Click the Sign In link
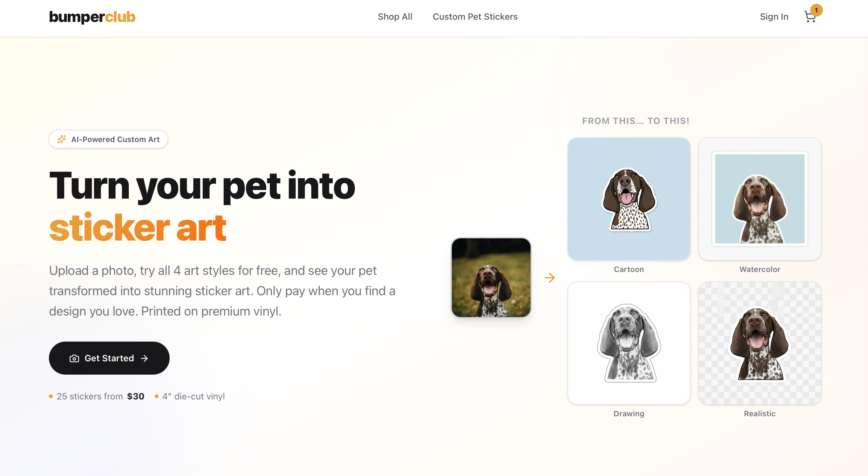 [x=774, y=17]
